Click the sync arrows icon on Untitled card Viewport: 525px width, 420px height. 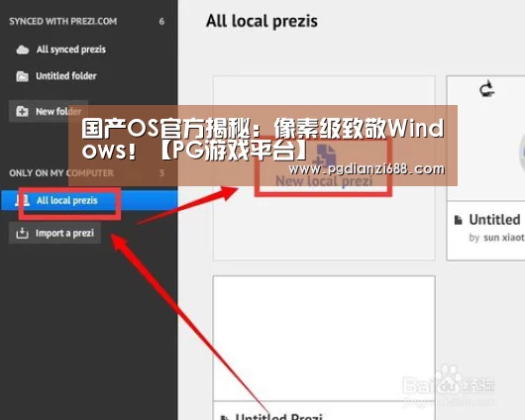pos(486,89)
